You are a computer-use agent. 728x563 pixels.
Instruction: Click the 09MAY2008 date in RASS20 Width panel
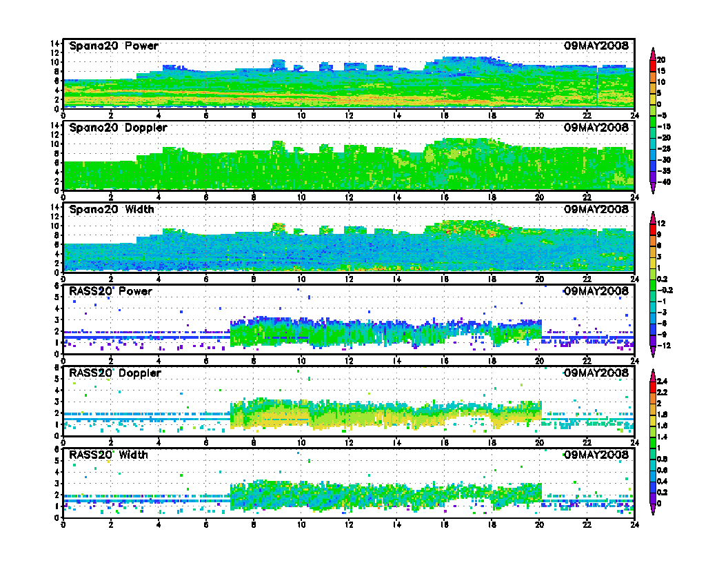click(x=596, y=455)
